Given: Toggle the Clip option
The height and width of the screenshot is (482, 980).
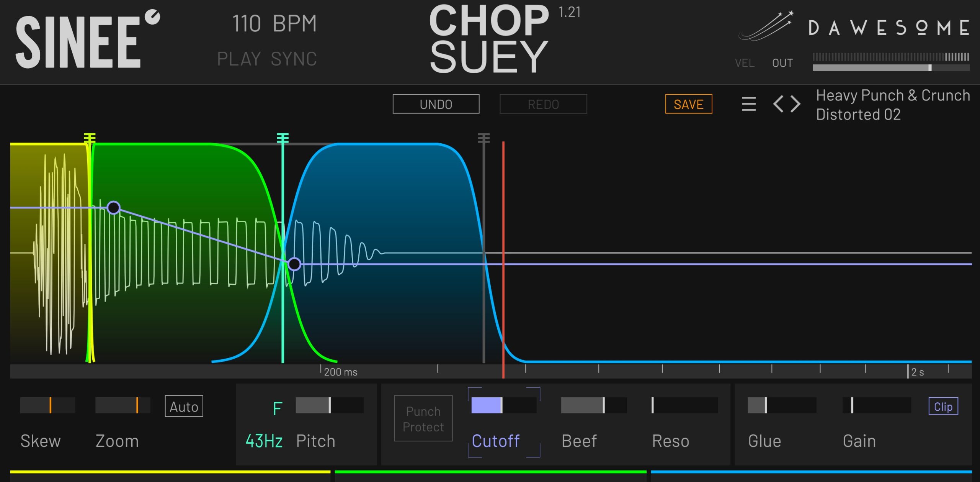Looking at the screenshot, I should 943,406.
